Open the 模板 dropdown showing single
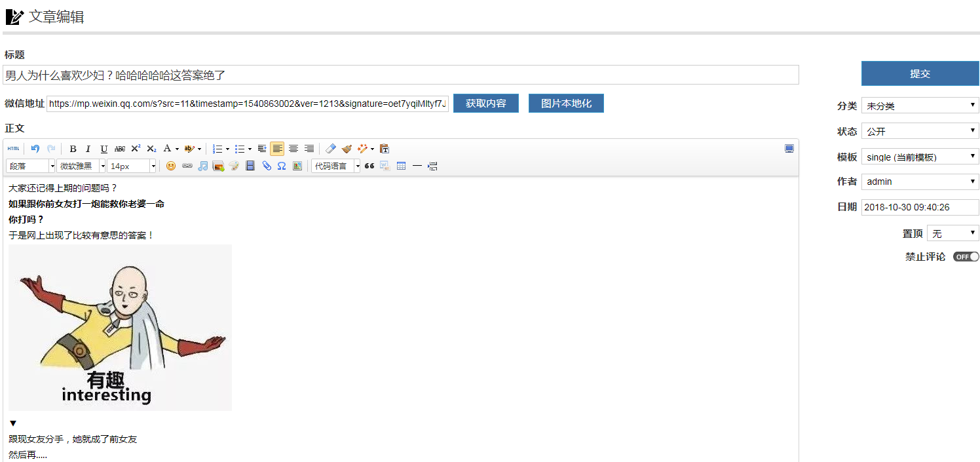The width and height of the screenshot is (980, 462). 920,157
